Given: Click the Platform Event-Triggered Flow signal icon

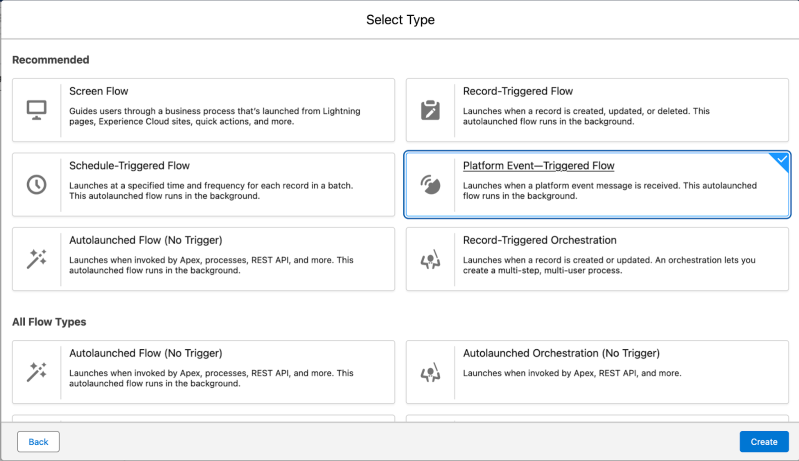Looking at the screenshot, I should 430,184.
